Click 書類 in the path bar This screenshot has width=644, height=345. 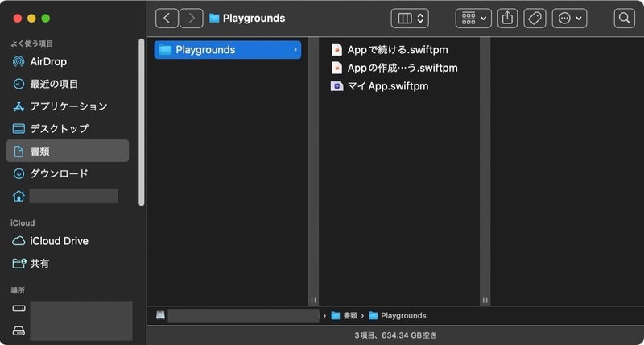[x=345, y=315]
